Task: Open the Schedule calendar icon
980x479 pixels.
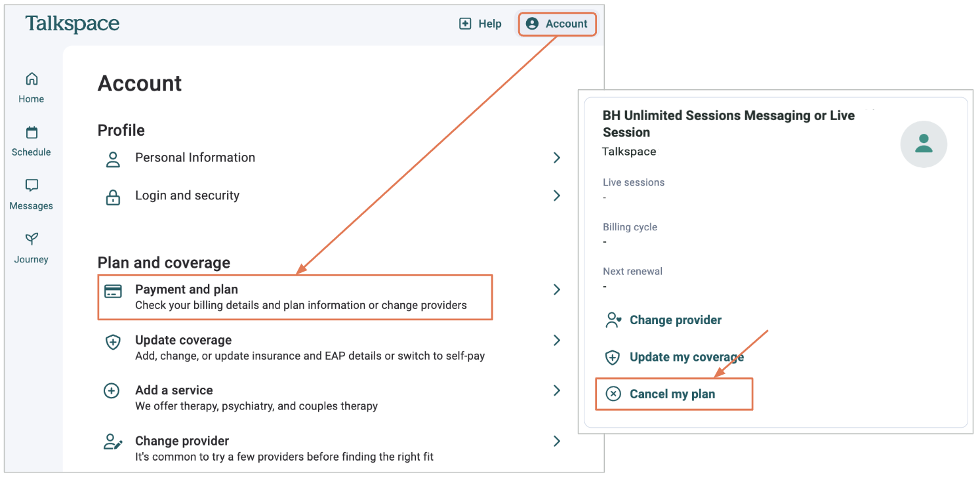Action: [31, 133]
